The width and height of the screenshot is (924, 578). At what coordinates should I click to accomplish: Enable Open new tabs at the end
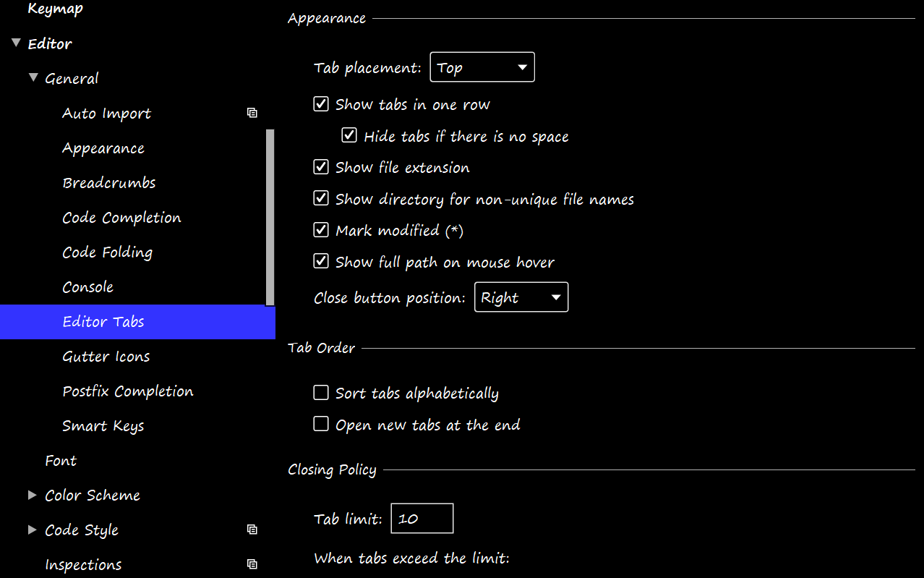(x=320, y=423)
